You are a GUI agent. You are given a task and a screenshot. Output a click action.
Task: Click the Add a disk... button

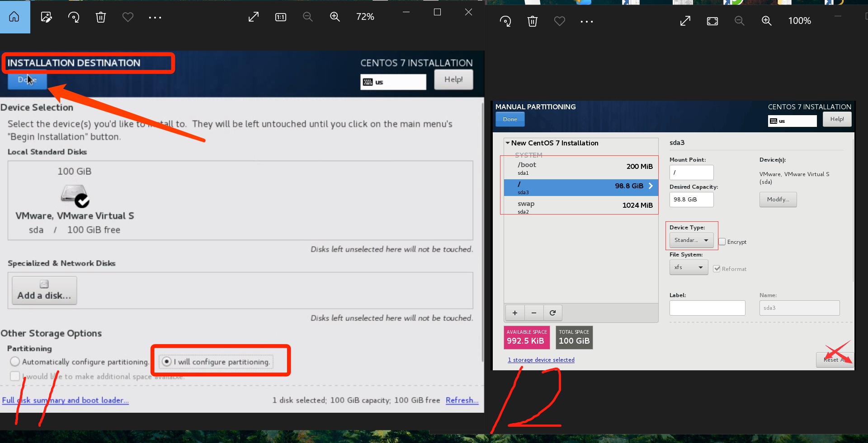(44, 290)
